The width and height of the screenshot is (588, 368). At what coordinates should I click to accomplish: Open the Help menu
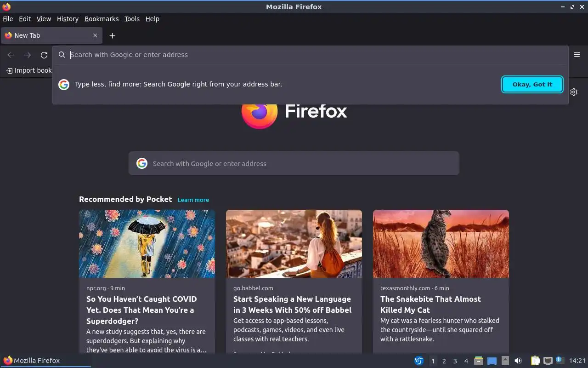[152, 19]
